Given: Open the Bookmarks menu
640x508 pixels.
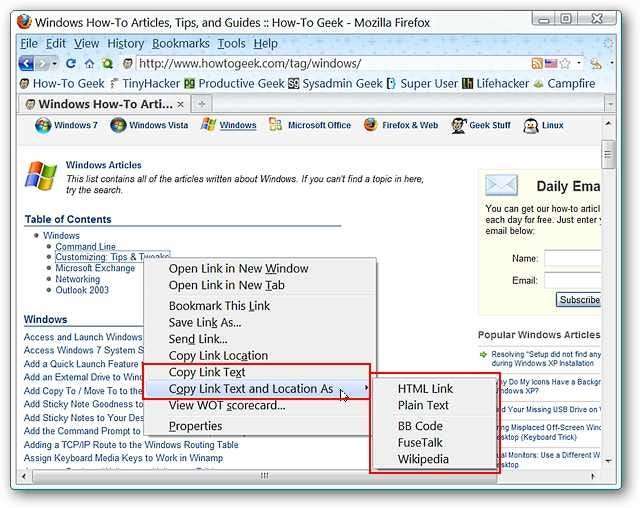Looking at the screenshot, I should (181, 44).
